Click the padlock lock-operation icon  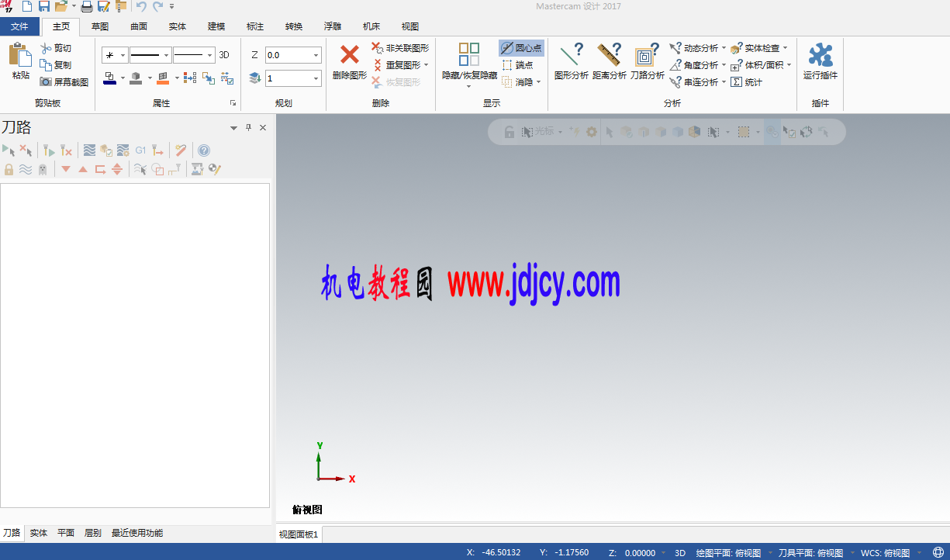coord(9,168)
